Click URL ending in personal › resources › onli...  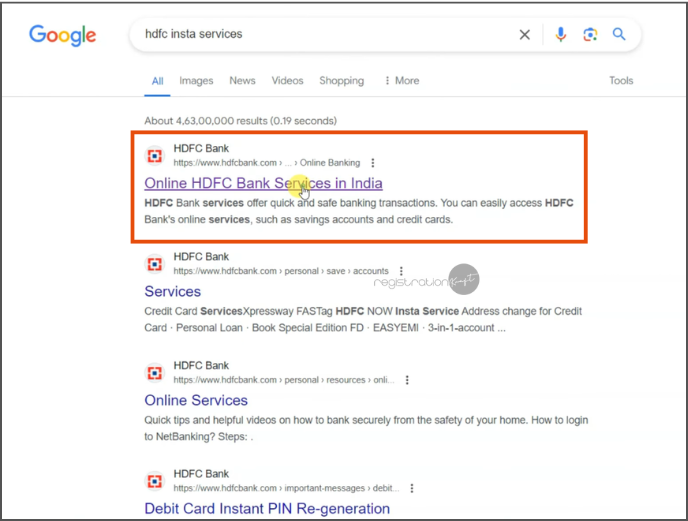pos(284,380)
